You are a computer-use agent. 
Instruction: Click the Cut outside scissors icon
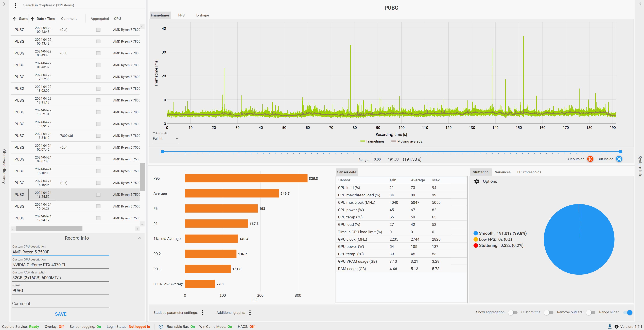[590, 159]
